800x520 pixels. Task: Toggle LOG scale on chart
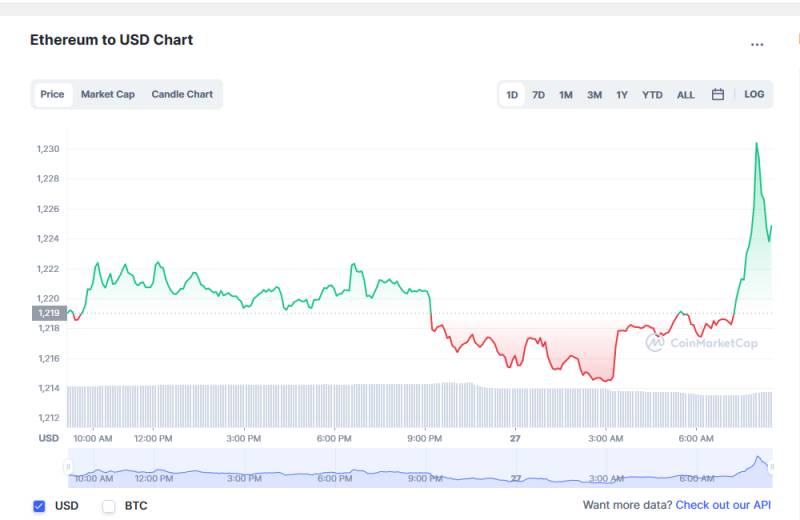(x=754, y=94)
